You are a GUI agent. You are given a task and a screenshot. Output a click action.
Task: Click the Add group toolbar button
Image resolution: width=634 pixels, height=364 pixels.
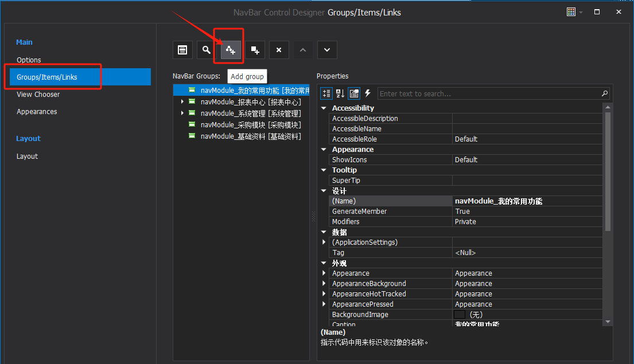tap(231, 50)
